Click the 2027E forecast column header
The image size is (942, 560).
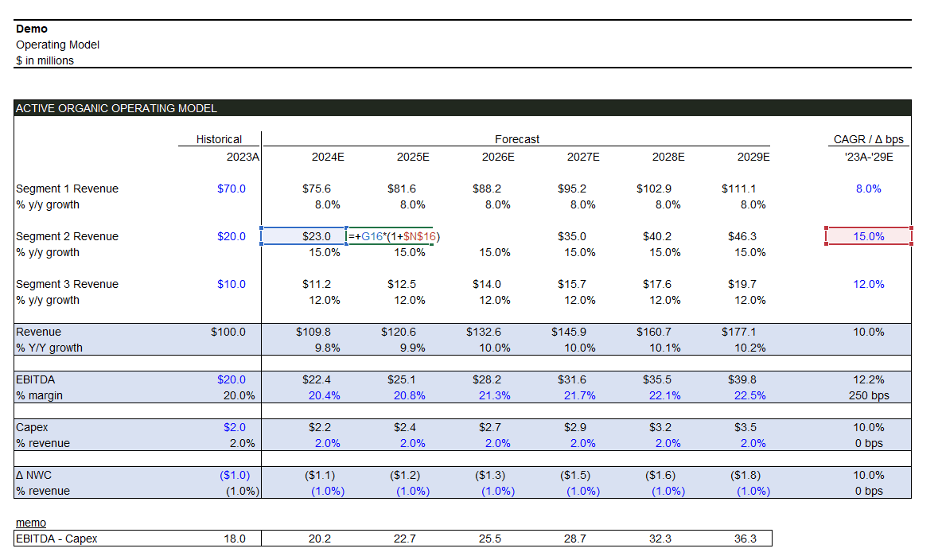click(x=583, y=157)
